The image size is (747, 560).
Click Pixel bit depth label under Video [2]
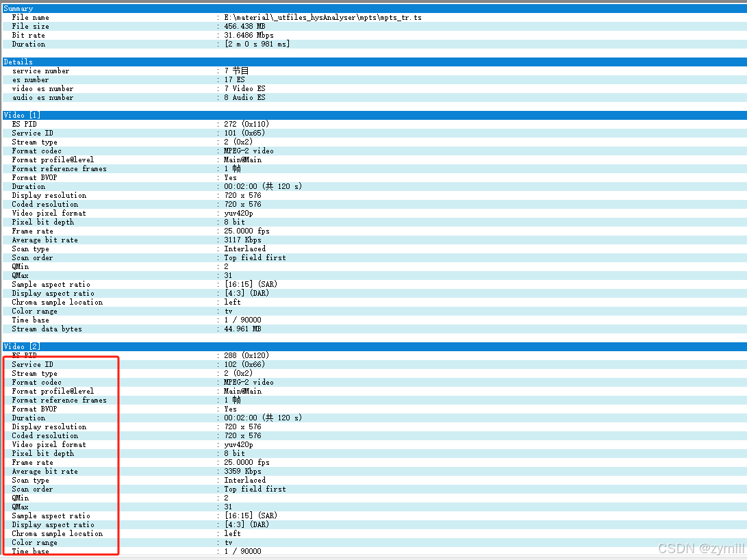point(43,454)
